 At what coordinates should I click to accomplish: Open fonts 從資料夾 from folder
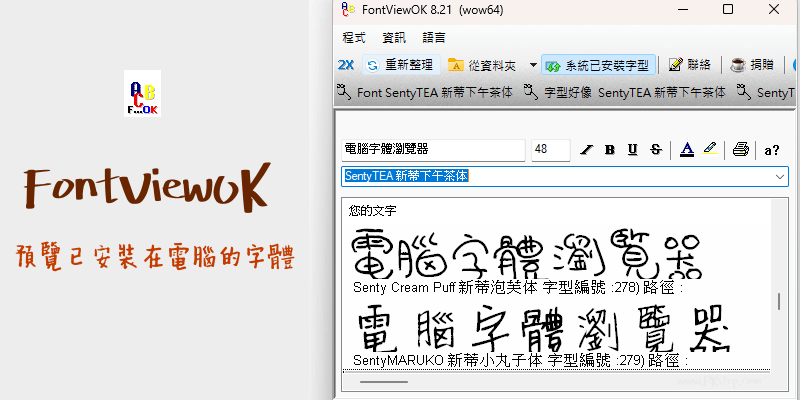[482, 65]
